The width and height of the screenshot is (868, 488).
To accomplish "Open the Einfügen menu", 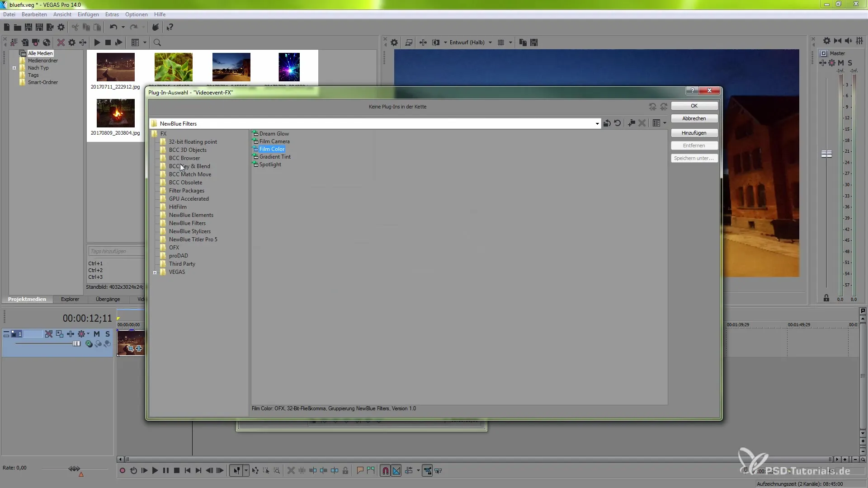I will (88, 14).
